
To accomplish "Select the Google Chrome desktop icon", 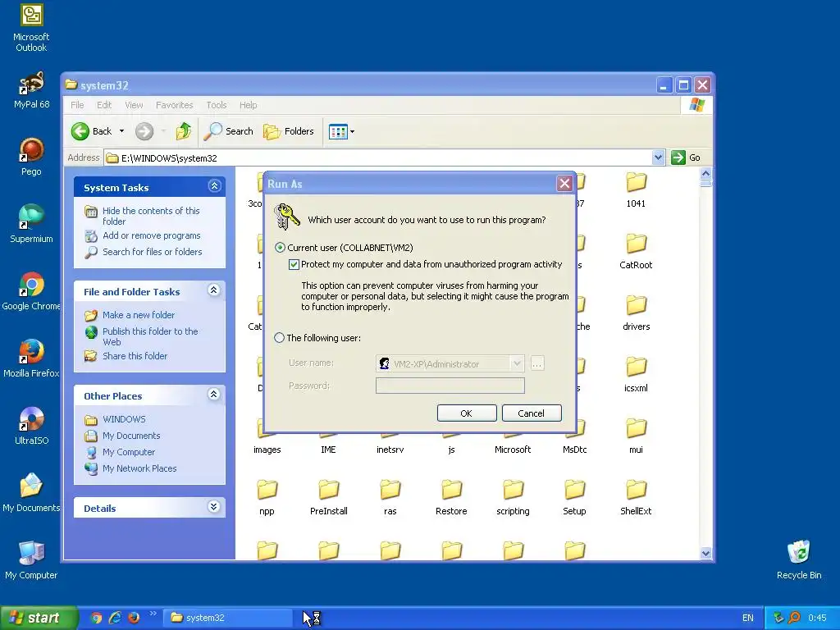I will coord(31,291).
